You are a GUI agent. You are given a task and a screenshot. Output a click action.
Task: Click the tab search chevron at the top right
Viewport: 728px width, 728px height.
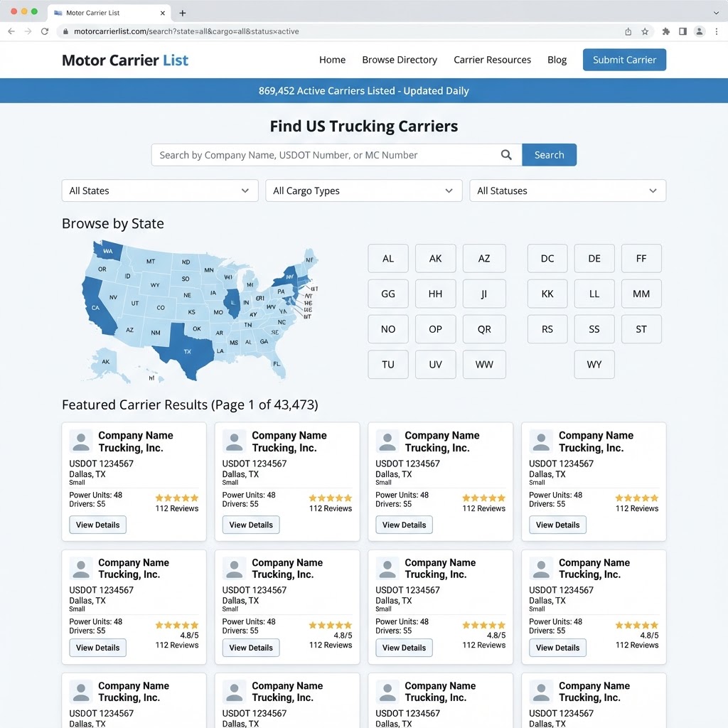[716, 13]
